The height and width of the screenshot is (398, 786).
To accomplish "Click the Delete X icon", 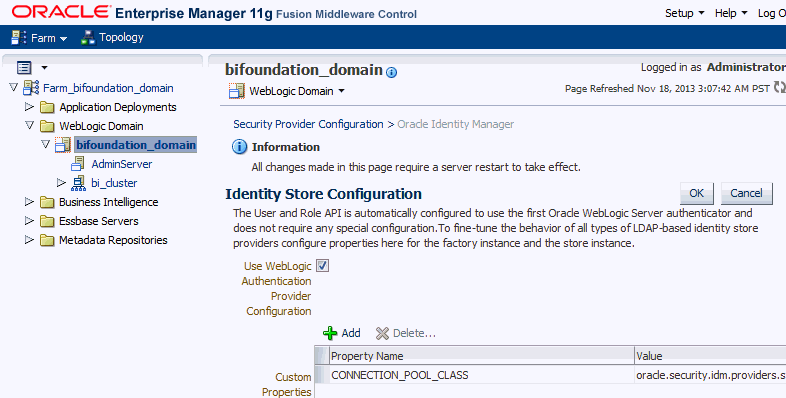I will [382, 333].
